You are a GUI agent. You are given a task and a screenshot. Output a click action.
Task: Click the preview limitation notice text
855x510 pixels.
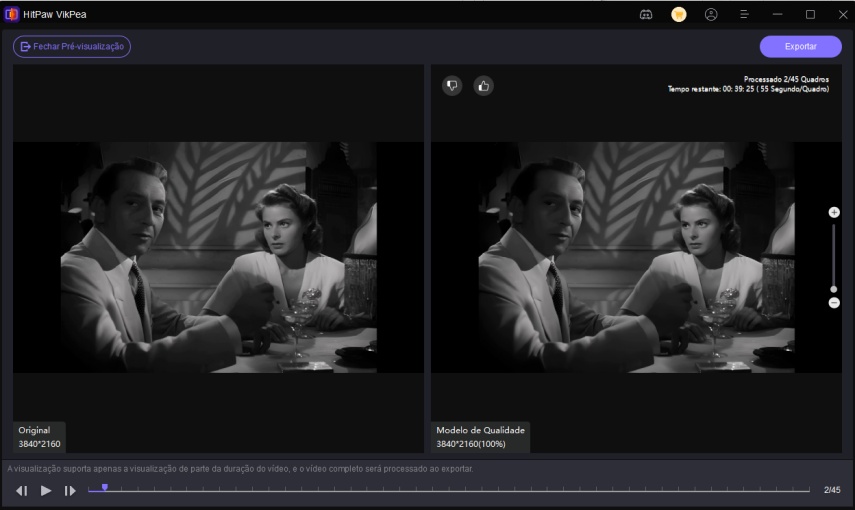click(x=240, y=469)
